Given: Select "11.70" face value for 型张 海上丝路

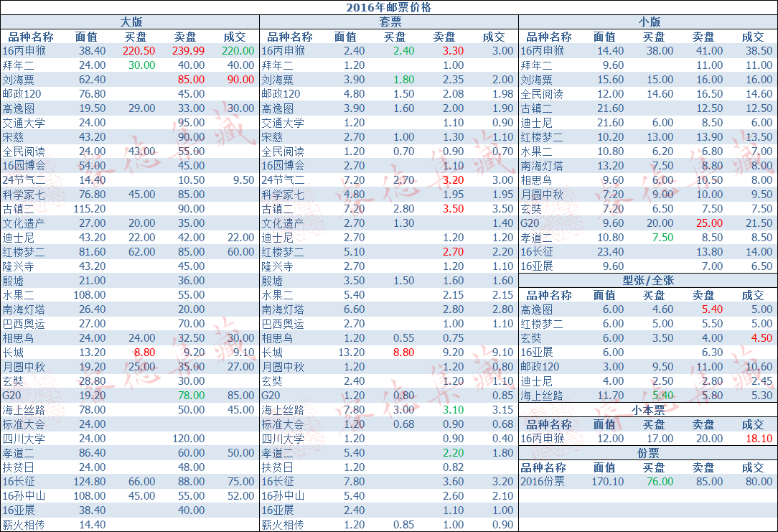Looking at the screenshot, I should [x=610, y=396].
